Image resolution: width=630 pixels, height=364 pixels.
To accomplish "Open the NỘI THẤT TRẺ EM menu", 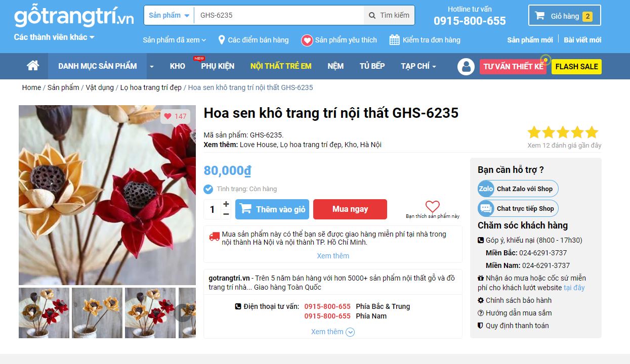I will point(281,66).
